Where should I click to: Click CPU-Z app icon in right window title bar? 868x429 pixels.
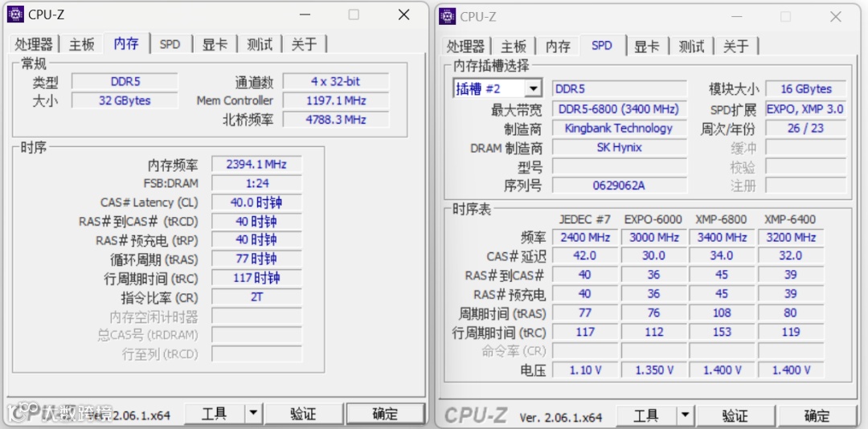[448, 16]
